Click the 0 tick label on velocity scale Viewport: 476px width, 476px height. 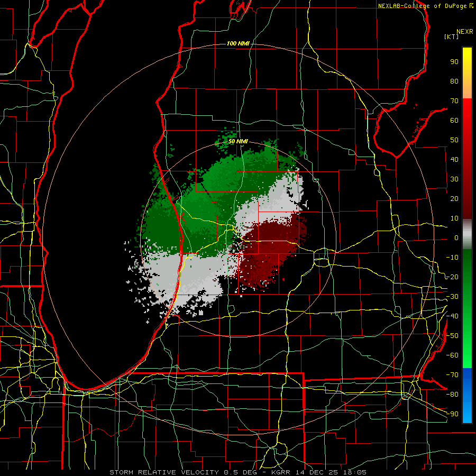tap(456, 238)
